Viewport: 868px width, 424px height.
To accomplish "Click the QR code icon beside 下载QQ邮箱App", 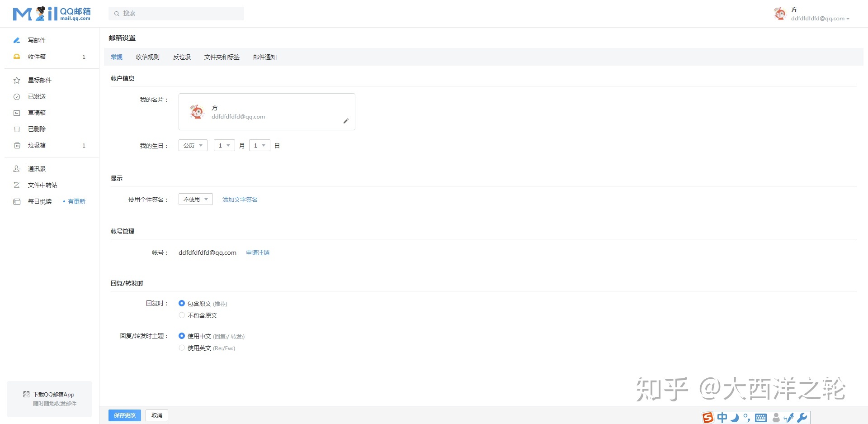I will [26, 395].
